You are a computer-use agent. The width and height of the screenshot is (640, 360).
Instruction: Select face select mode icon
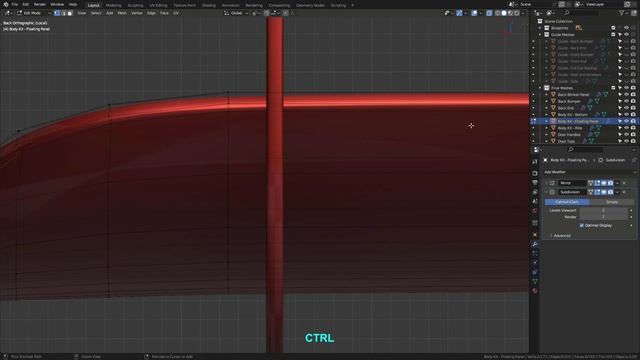pyautogui.click(x=70, y=13)
